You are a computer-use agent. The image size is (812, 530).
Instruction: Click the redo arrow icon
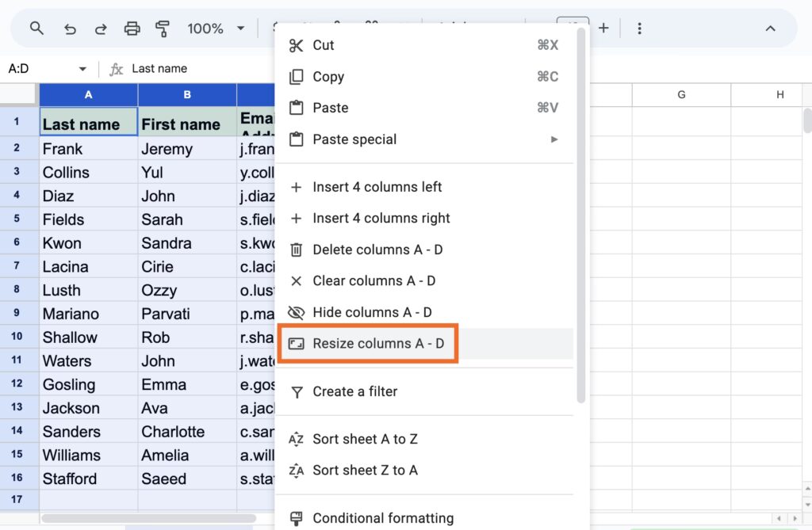101,29
